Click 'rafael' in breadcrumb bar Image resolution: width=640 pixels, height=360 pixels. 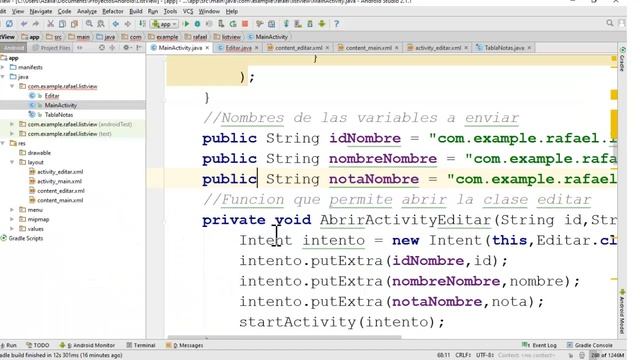196,37
